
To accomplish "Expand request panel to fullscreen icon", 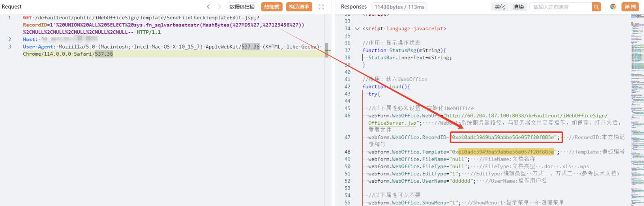I will coord(321,7).
